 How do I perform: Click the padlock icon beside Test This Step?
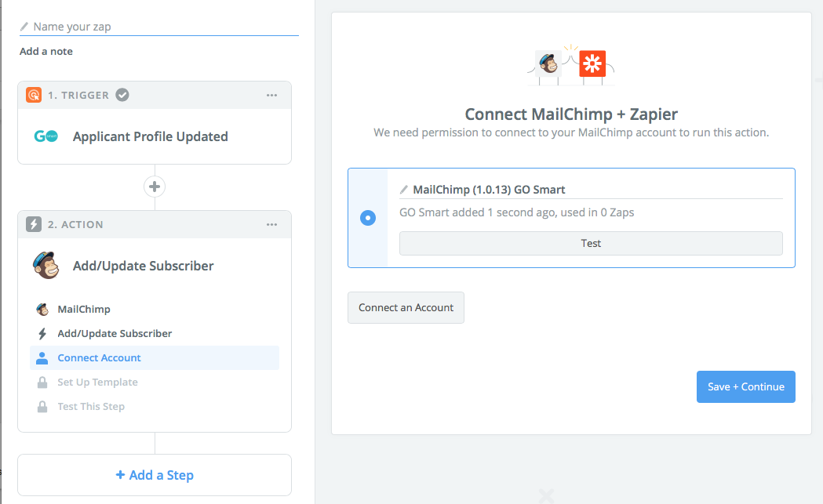coord(42,407)
